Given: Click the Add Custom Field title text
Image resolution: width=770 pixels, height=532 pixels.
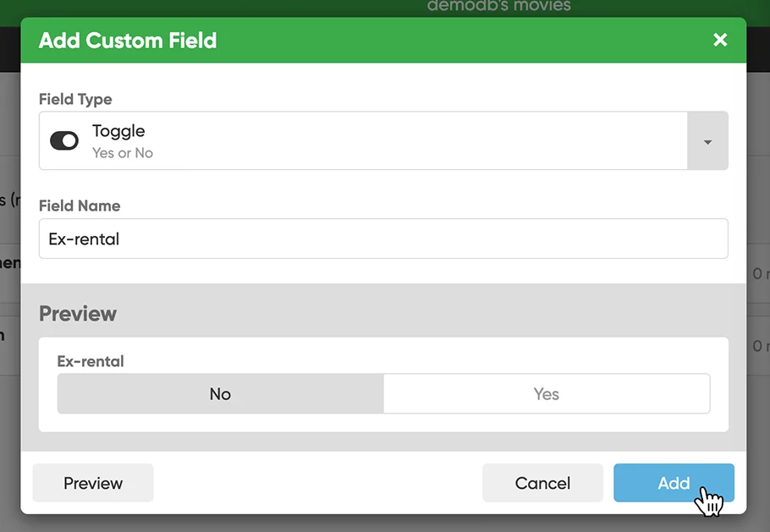Looking at the screenshot, I should pyautogui.click(x=128, y=41).
